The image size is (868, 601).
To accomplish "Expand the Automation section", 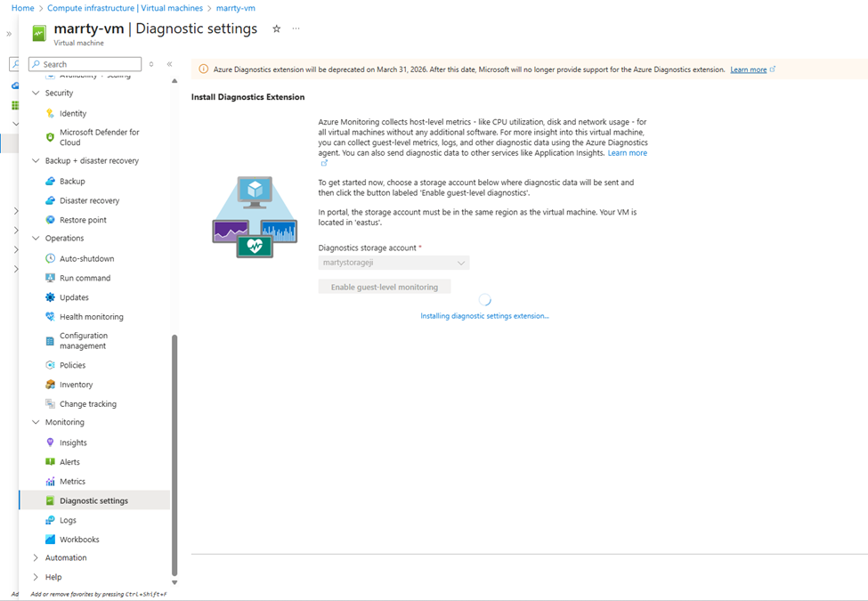I will tap(36, 558).
